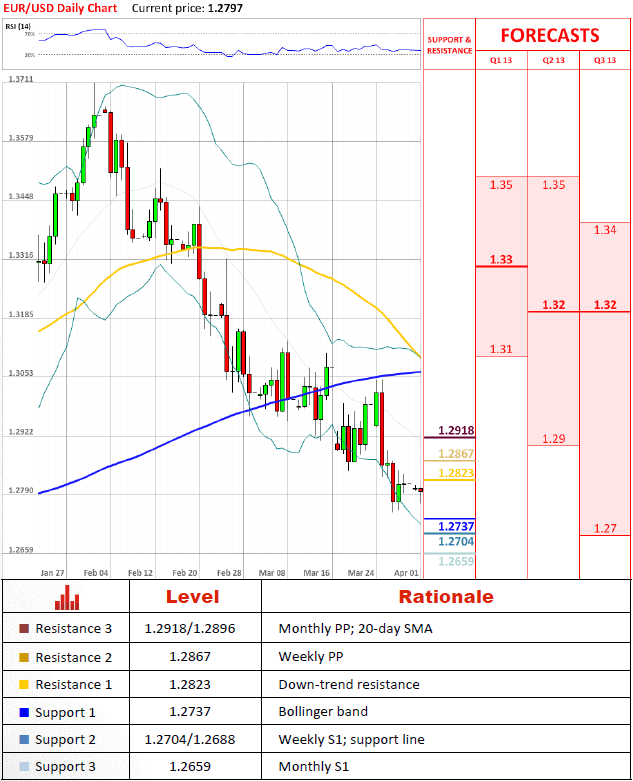Click the Support 2 steel-blue color swatch
Screen dimensions: 633x781
[x=24, y=740]
